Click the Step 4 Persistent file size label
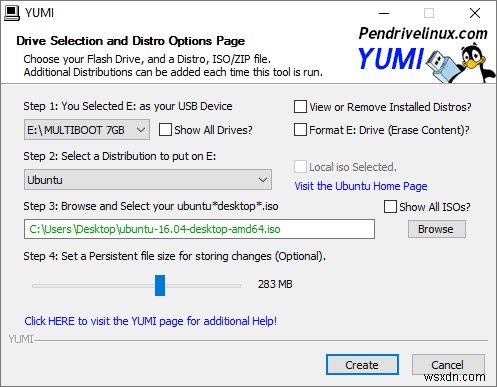This screenshot has width=497, height=387. click(x=174, y=256)
